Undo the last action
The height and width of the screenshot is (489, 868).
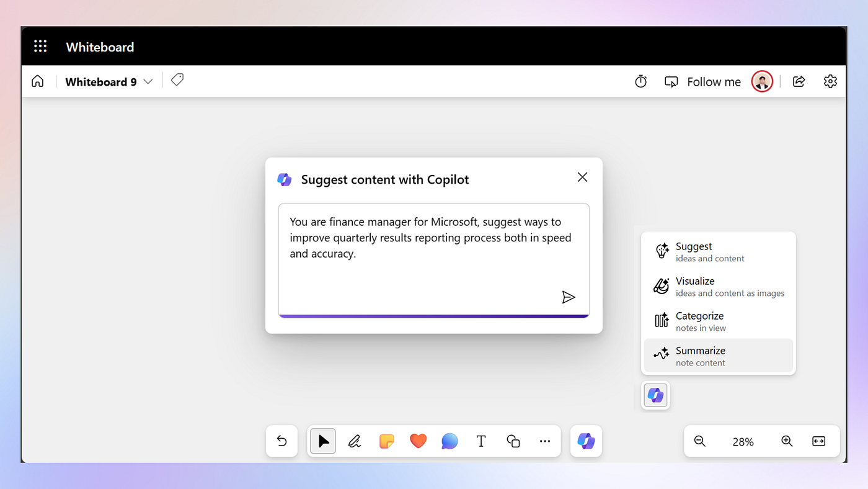point(282,441)
